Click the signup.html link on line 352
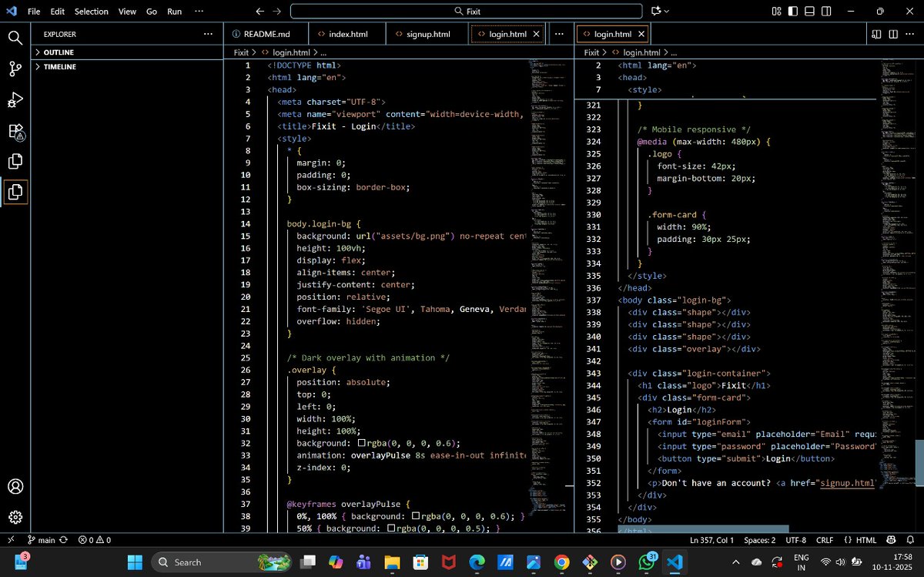This screenshot has width=924, height=577. 847,484
